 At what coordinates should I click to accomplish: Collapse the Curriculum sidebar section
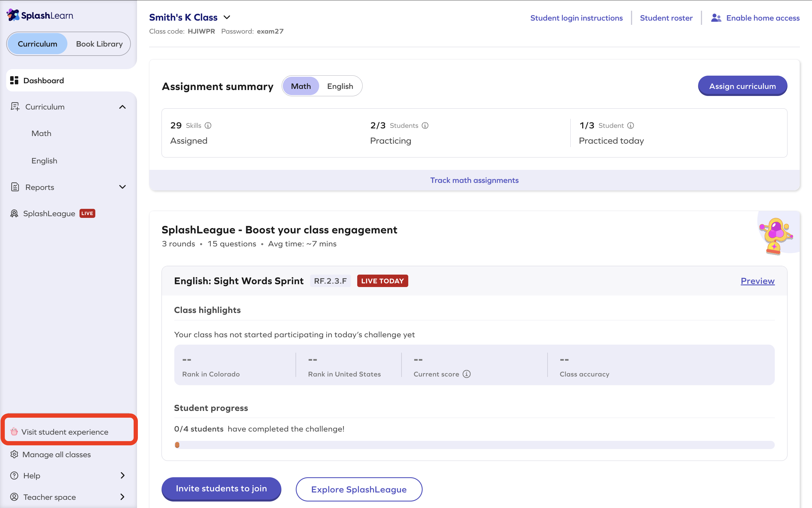pos(122,107)
